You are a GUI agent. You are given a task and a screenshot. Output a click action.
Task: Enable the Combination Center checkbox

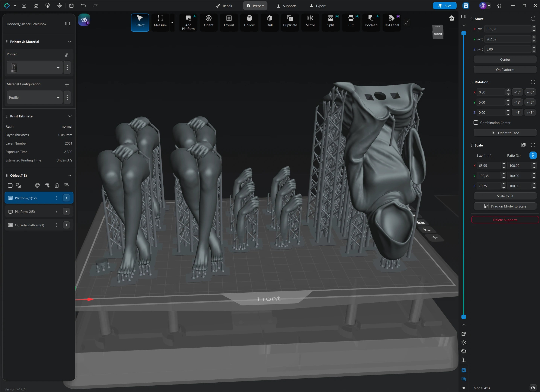tap(475, 123)
